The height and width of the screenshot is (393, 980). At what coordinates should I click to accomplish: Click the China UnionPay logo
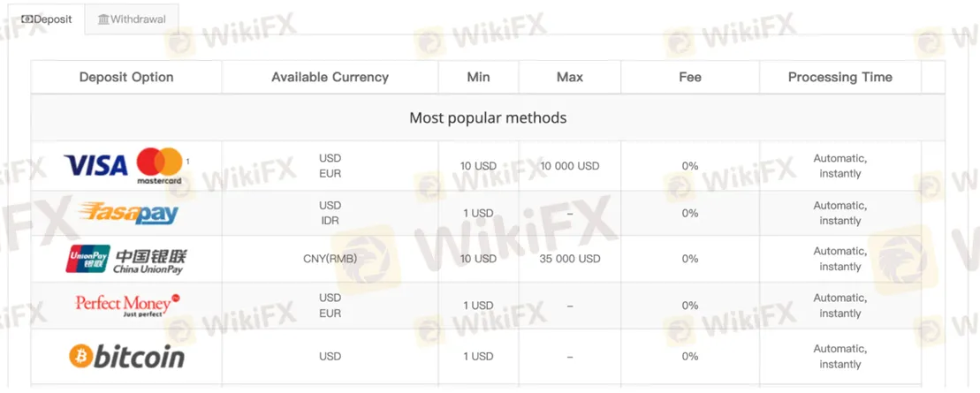click(x=126, y=259)
